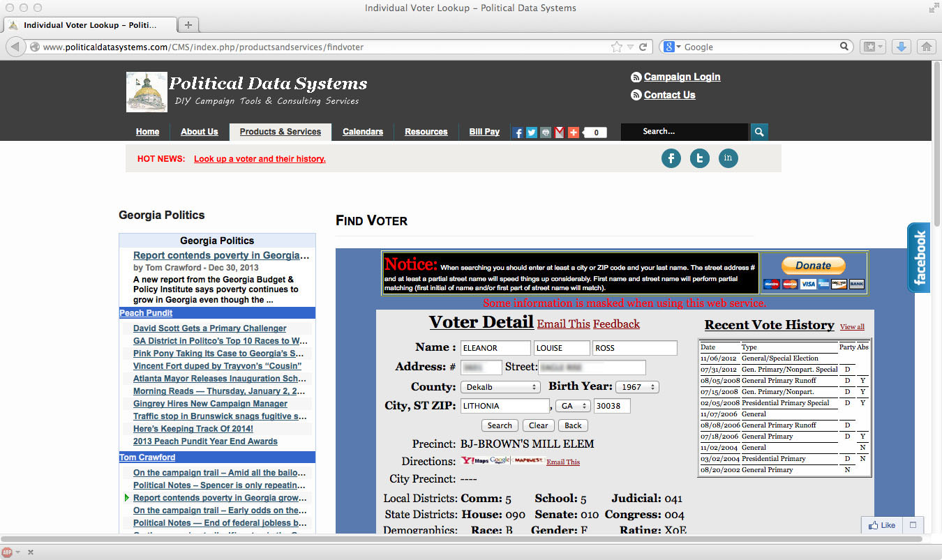
Task: Open the County dropdown showing Dekalb
Action: [500, 387]
